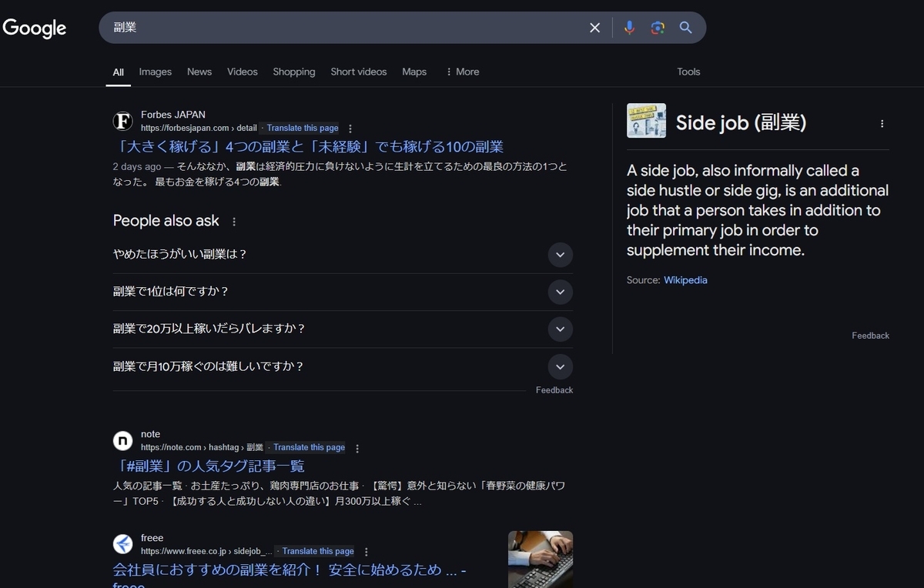Open Google Lens image search icon

[658, 28]
